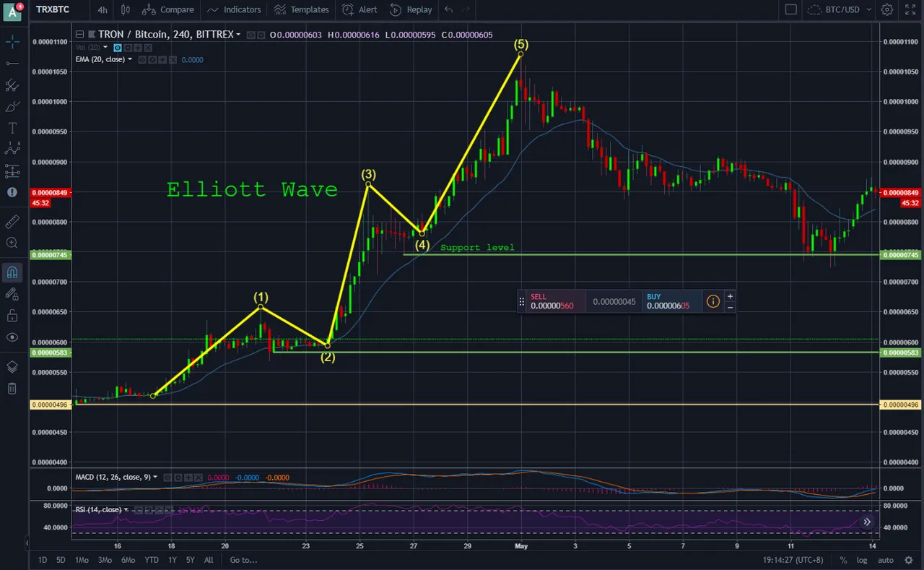Toggle magnet mode for drawings
Image resolution: width=924 pixels, height=570 pixels.
tap(12, 272)
